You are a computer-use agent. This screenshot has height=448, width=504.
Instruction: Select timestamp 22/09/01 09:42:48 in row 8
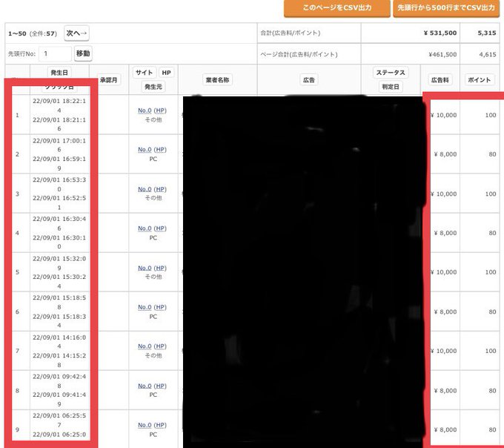click(x=59, y=381)
